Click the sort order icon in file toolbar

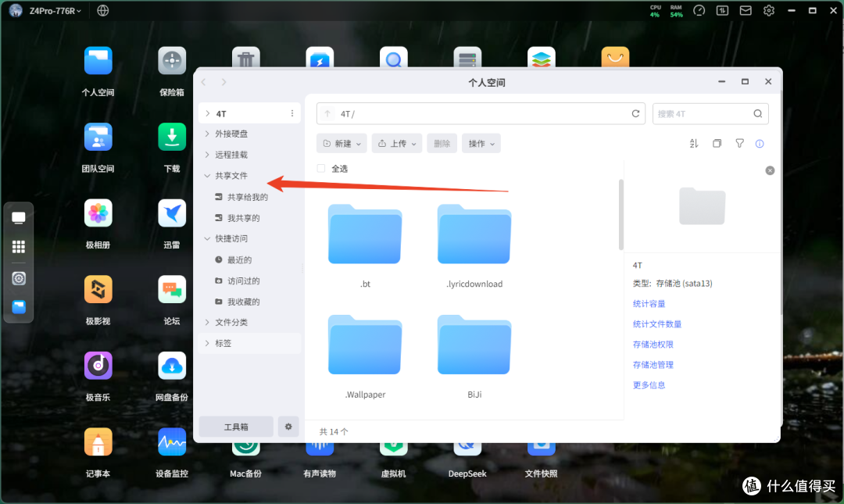694,144
